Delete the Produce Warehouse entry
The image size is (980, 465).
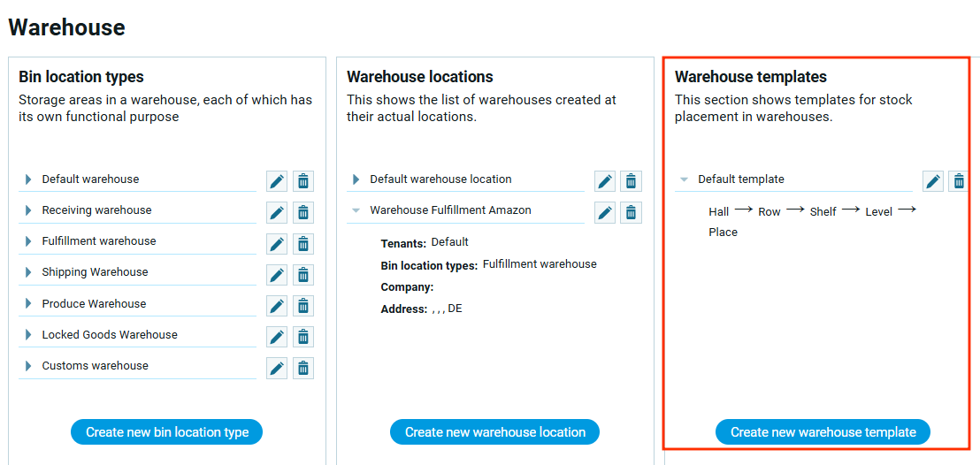point(303,306)
